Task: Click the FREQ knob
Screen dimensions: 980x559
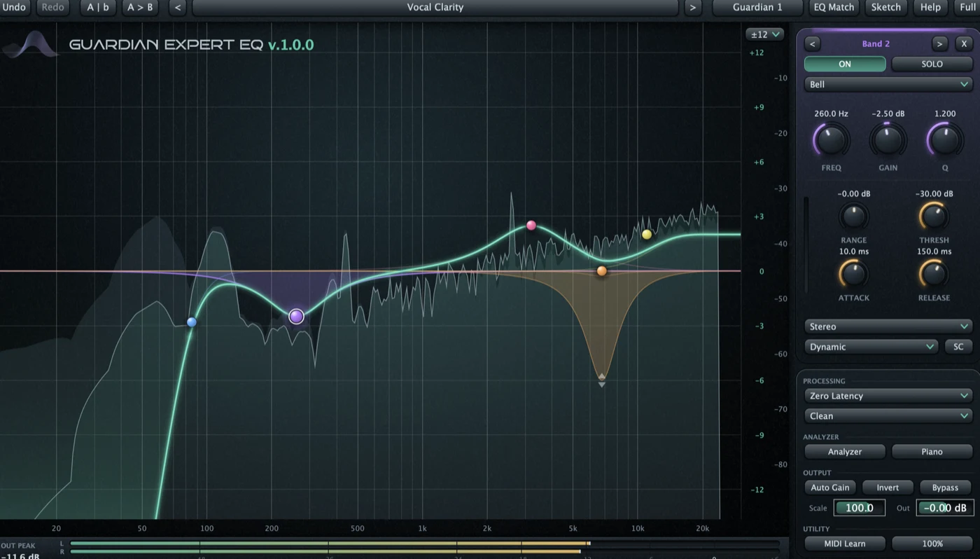Action: (832, 140)
